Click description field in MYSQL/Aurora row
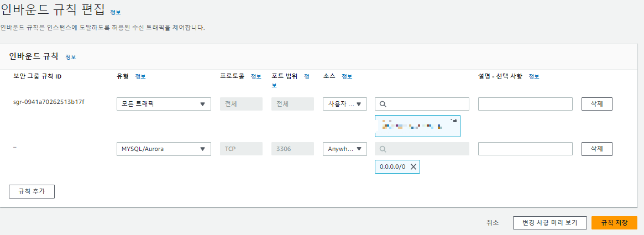The width and height of the screenshot is (644, 235). click(525, 149)
